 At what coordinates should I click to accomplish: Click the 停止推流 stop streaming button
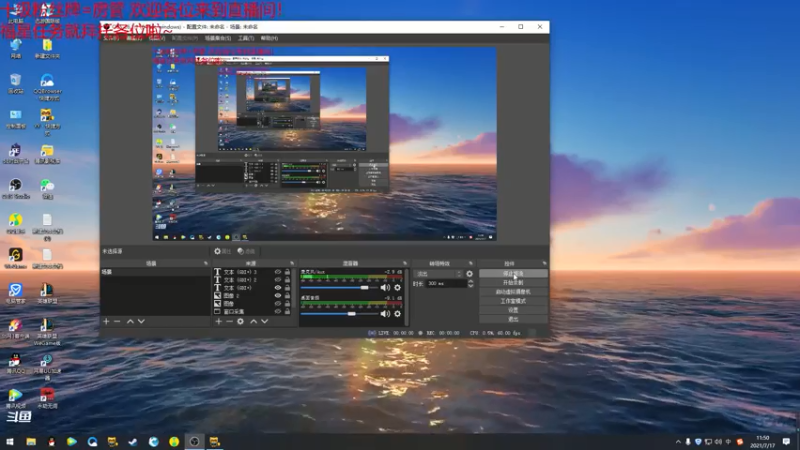click(x=513, y=273)
